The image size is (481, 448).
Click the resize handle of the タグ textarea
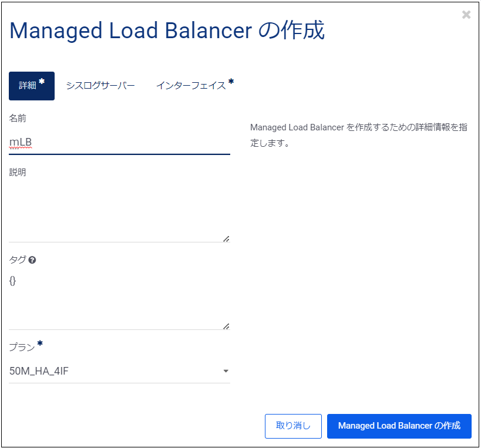click(x=226, y=325)
